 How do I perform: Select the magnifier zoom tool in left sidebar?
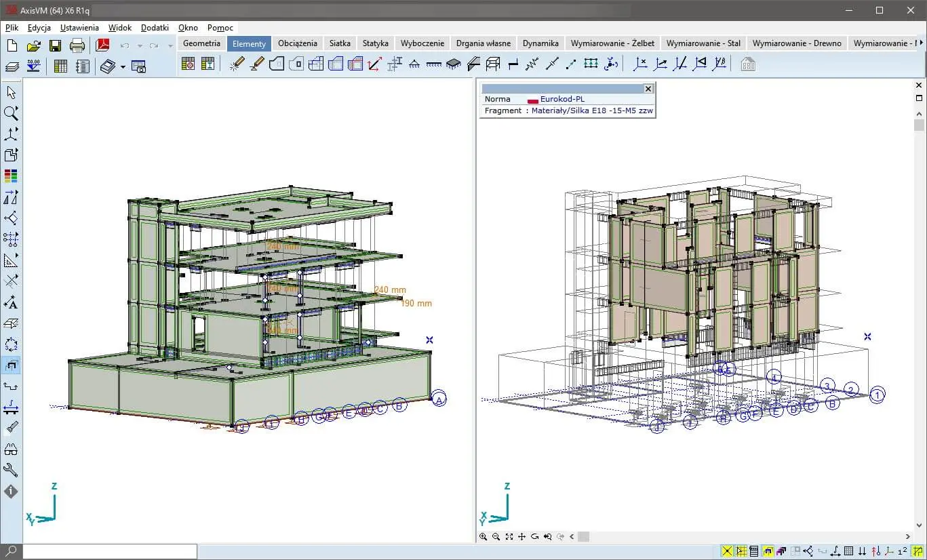11,113
